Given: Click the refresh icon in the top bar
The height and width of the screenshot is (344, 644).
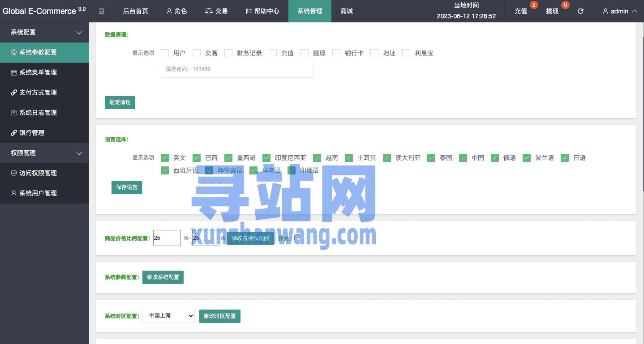Looking at the screenshot, I should pyautogui.click(x=580, y=11).
